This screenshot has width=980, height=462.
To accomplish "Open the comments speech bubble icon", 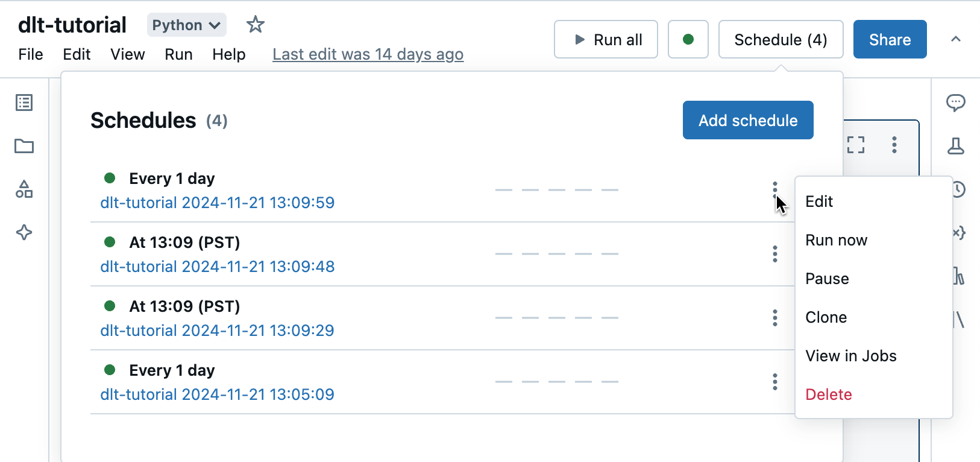I will (955, 103).
